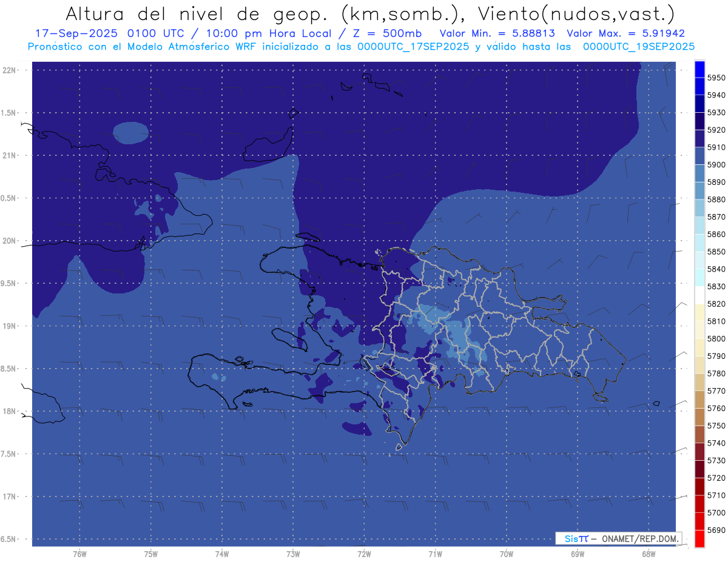The height and width of the screenshot is (562, 728).
Task: Click the 22N latitude axis label
Action: tap(10, 70)
